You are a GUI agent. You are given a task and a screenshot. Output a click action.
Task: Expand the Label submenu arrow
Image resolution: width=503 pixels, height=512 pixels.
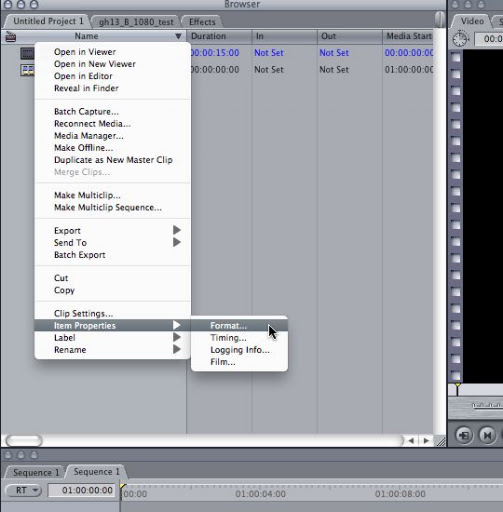[177, 337]
